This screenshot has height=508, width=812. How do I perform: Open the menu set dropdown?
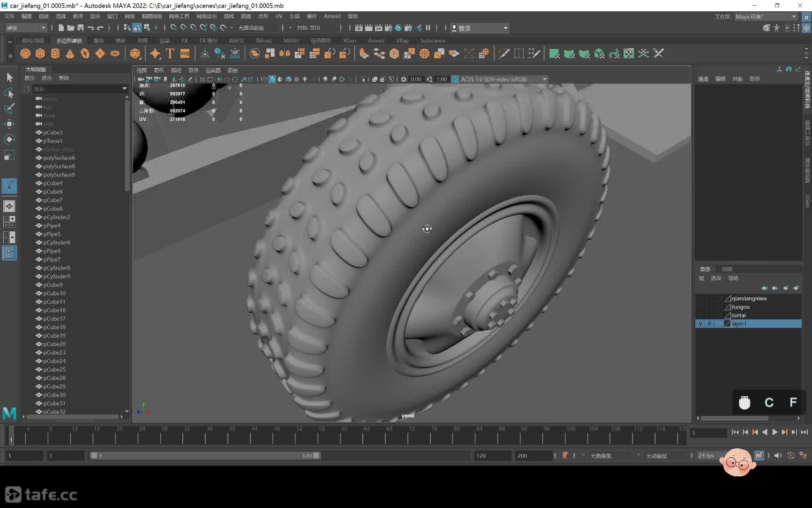[26, 28]
